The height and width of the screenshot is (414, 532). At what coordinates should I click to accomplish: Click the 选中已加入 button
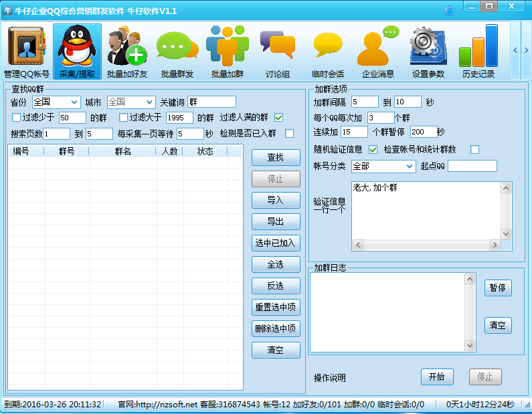coord(276,243)
